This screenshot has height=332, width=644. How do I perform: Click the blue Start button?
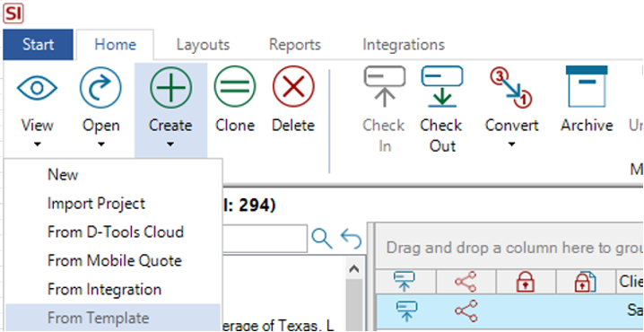click(38, 44)
